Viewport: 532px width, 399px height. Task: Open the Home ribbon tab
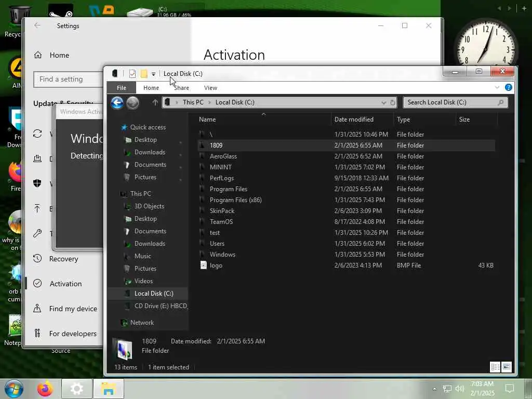coord(151,87)
